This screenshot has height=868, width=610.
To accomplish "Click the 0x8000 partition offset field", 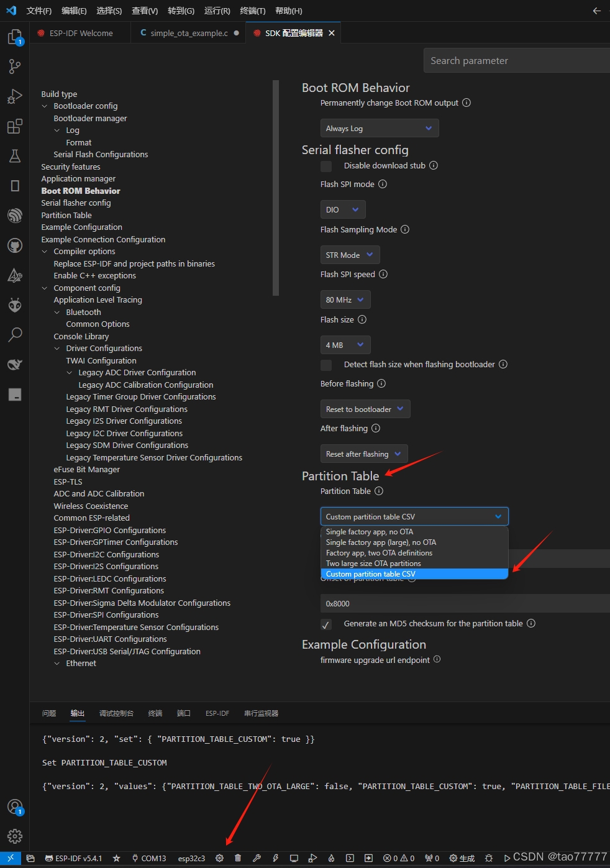I will pyautogui.click(x=465, y=603).
